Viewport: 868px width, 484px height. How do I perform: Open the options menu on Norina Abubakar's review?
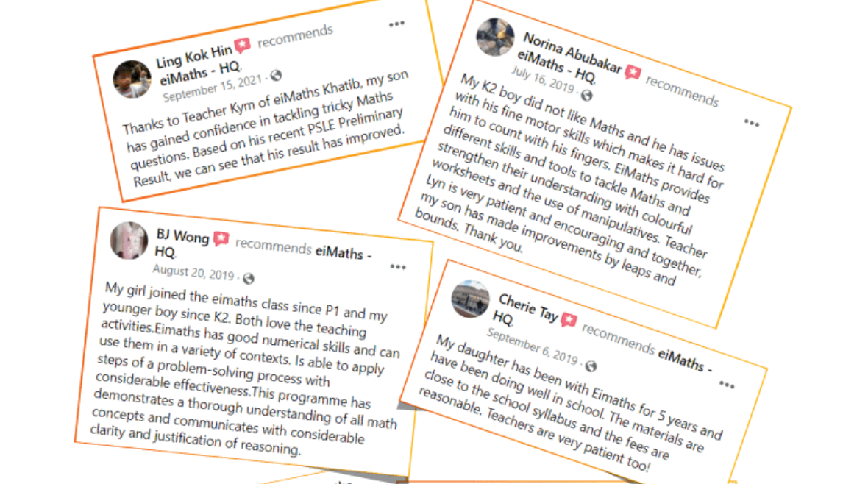(750, 123)
